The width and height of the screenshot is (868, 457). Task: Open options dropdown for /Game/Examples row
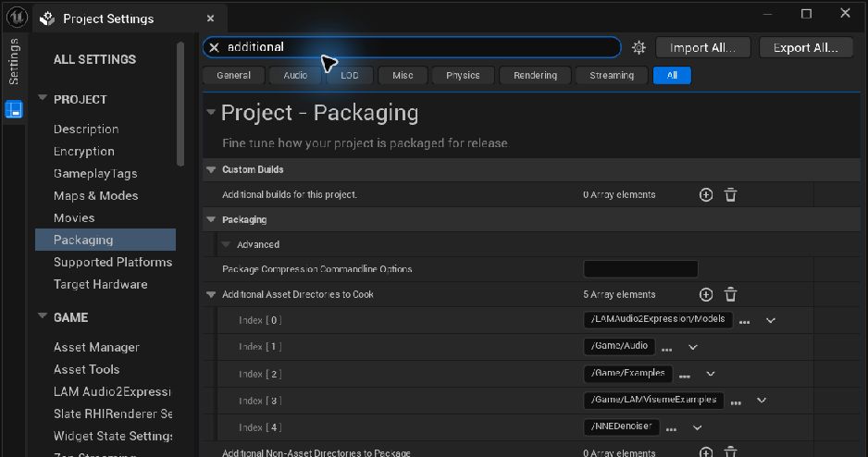point(711,374)
